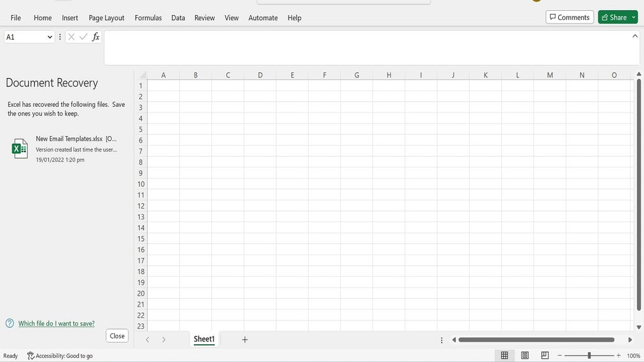Open the Automate tab

(x=263, y=18)
